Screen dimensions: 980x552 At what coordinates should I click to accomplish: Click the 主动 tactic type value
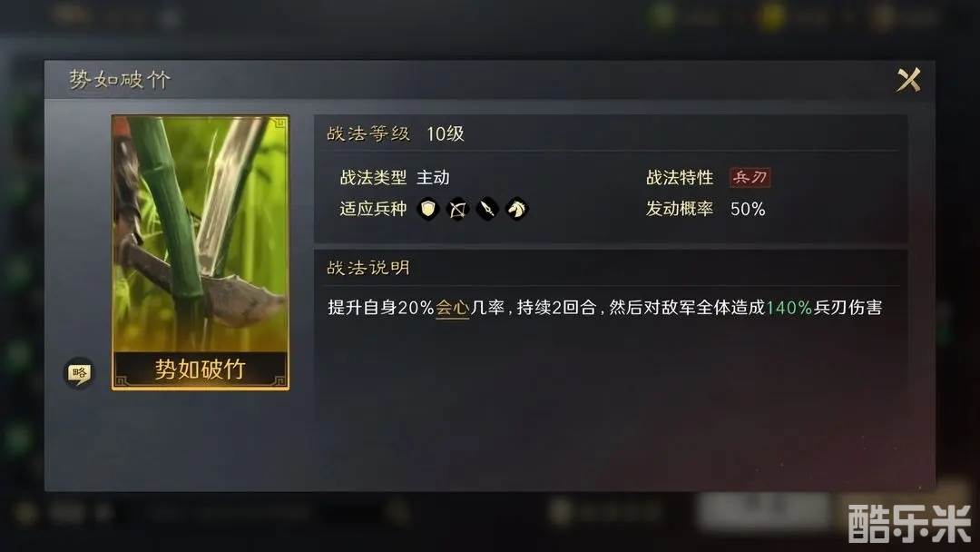tap(433, 178)
